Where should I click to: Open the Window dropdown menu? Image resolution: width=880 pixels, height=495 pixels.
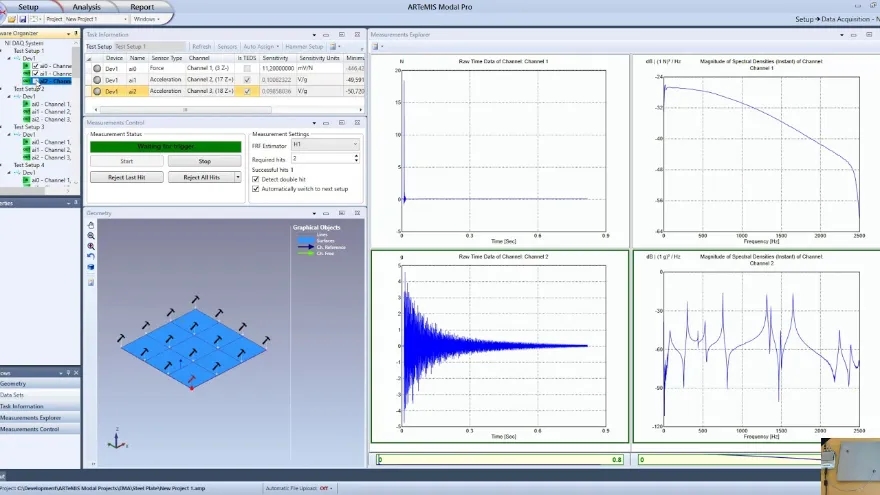click(146, 19)
